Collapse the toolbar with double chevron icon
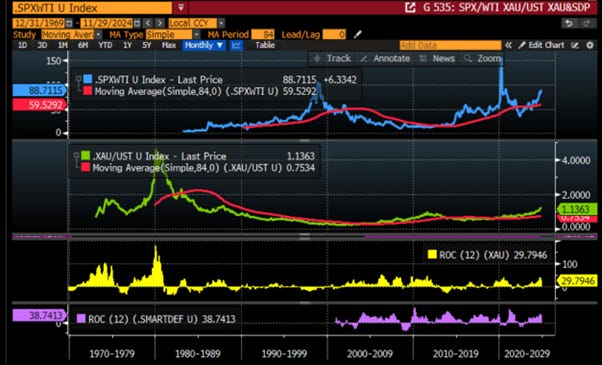 tap(508, 45)
